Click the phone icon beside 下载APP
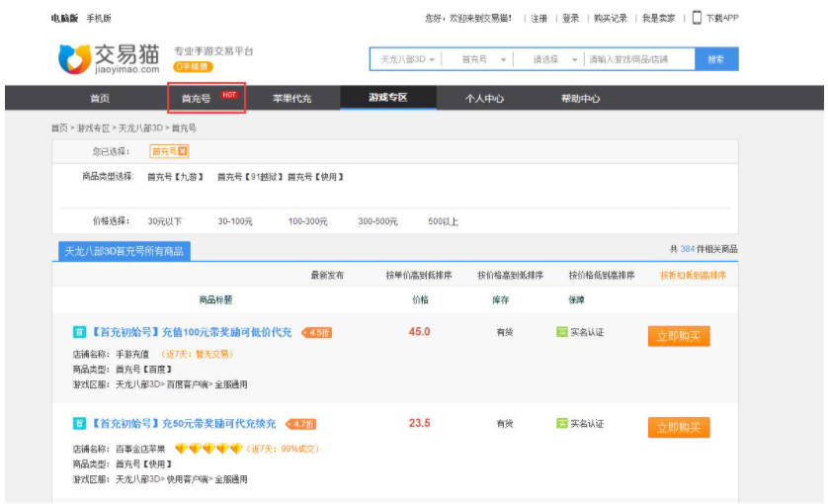The height and width of the screenshot is (504, 828). point(697,18)
